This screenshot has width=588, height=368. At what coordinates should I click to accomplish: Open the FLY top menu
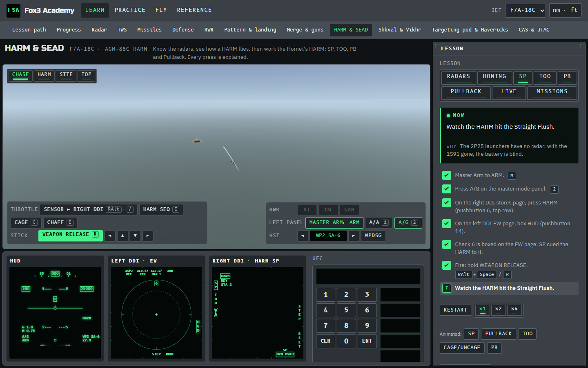click(x=161, y=10)
